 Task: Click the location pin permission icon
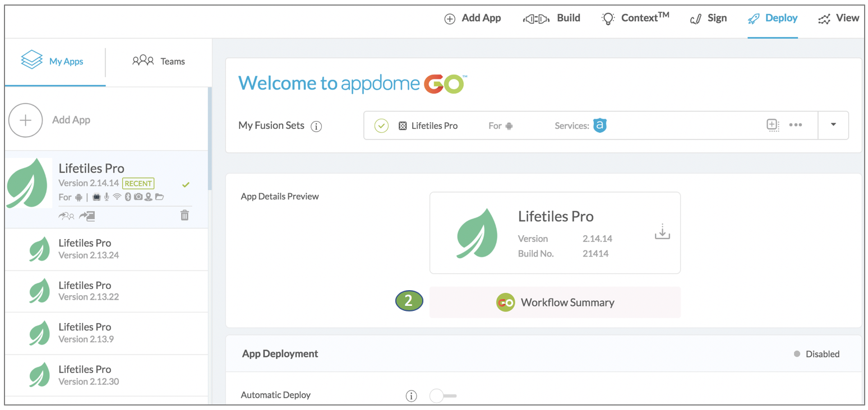click(149, 197)
